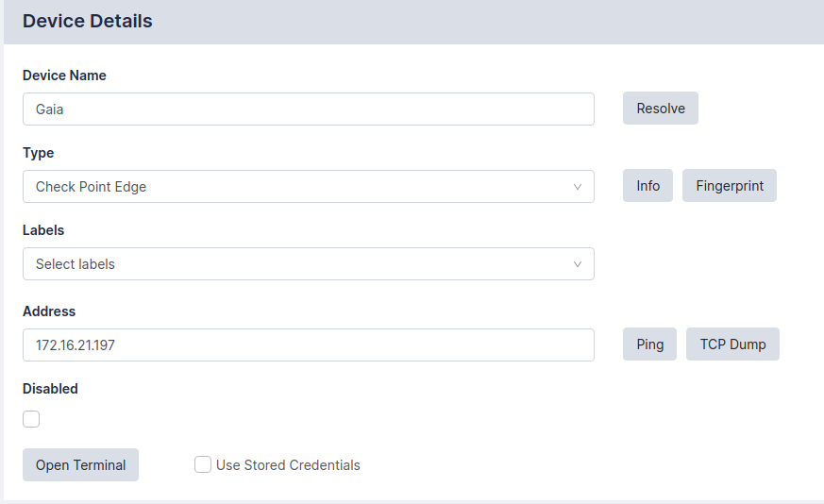Tick the Disabled checkbox
This screenshot has width=824, height=504.
pyautogui.click(x=31, y=419)
